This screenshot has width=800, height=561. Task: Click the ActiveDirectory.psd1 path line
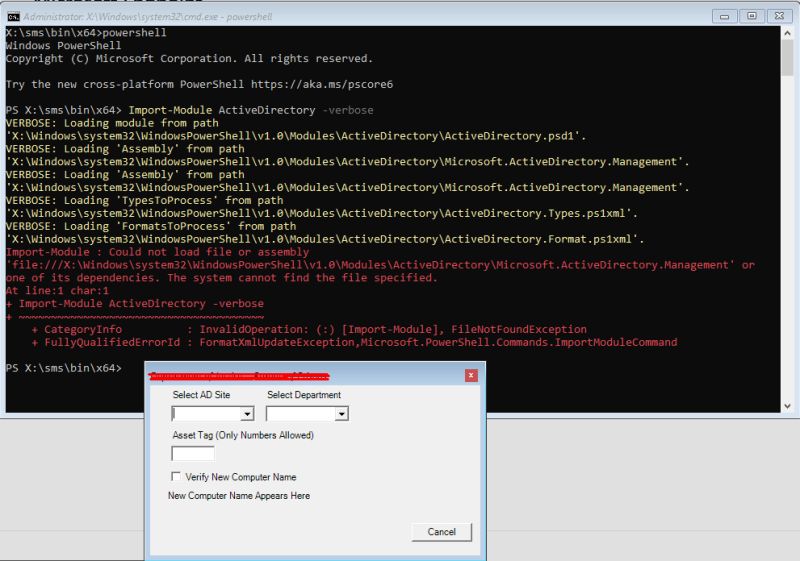point(295,136)
